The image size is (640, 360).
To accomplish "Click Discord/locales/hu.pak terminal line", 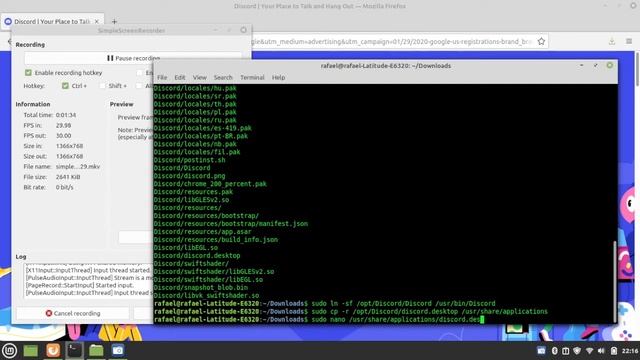I will pyautogui.click(x=195, y=88).
